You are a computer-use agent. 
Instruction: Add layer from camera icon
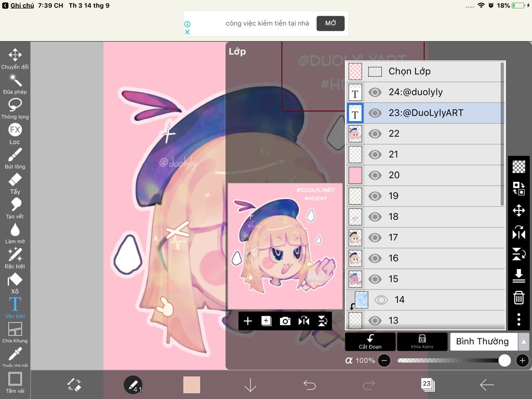(285, 321)
